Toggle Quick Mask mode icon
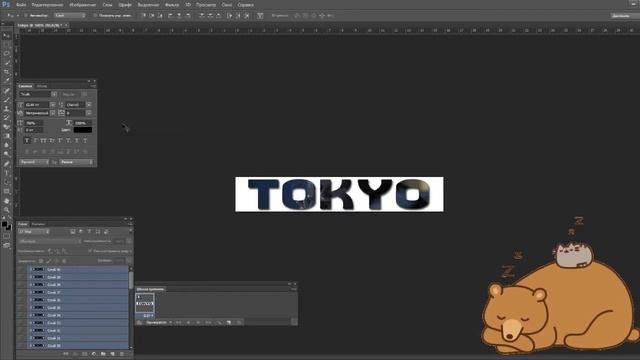The width and height of the screenshot is (640, 360). coord(7,236)
